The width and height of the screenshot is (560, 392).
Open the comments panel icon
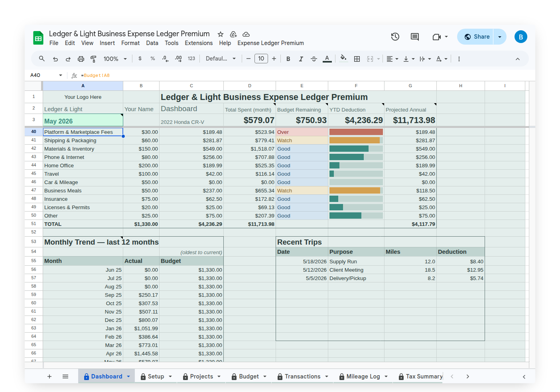click(x=415, y=37)
